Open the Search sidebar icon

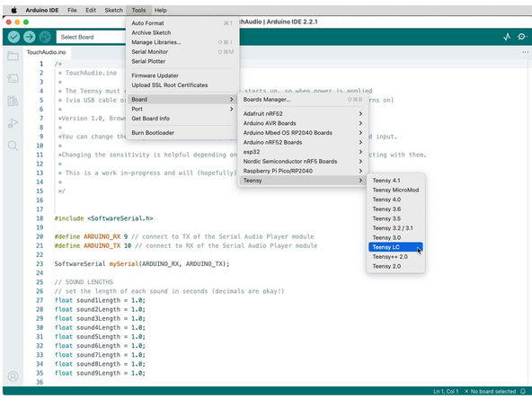(x=13, y=146)
